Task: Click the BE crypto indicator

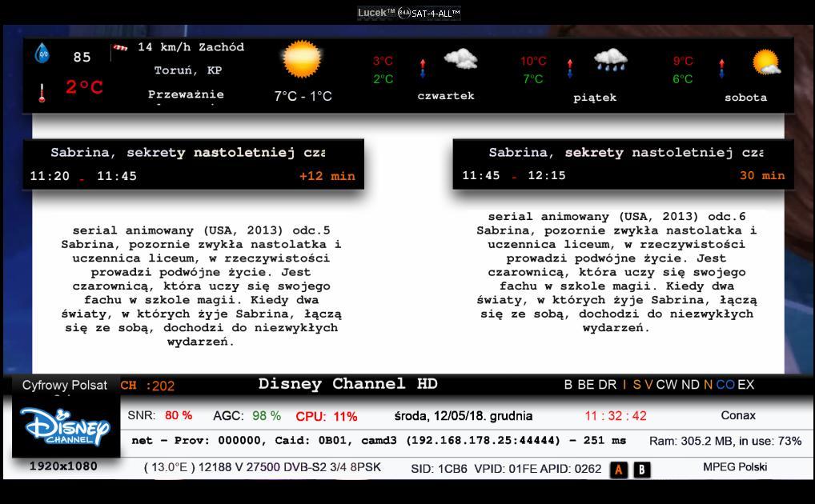Action: tap(586, 385)
